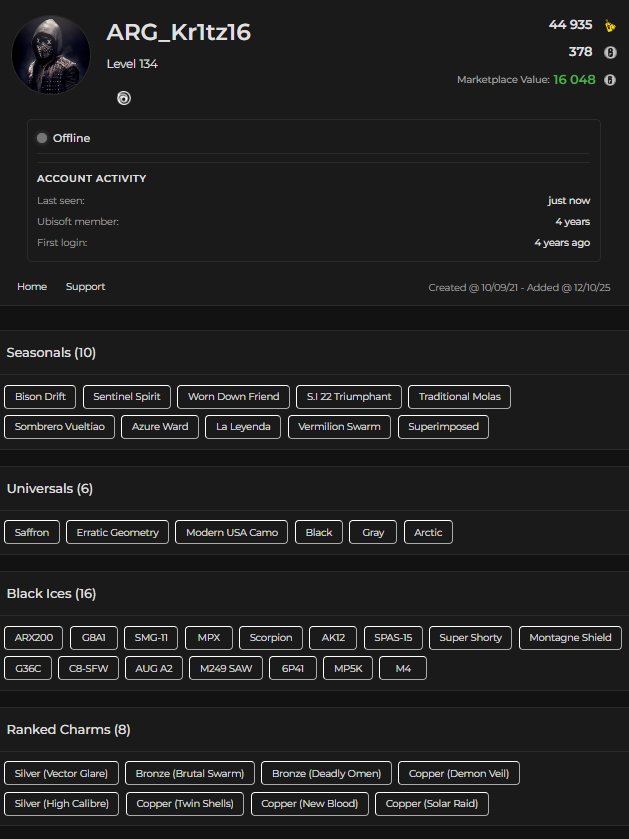Image resolution: width=629 pixels, height=839 pixels.
Task: Click the ARG_Kr1tz16 username title
Action: tap(179, 32)
